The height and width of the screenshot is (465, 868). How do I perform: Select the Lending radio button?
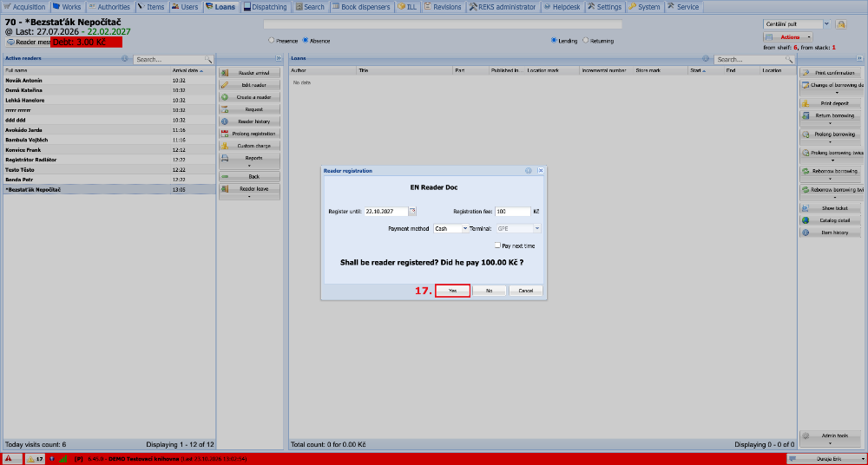click(x=554, y=41)
